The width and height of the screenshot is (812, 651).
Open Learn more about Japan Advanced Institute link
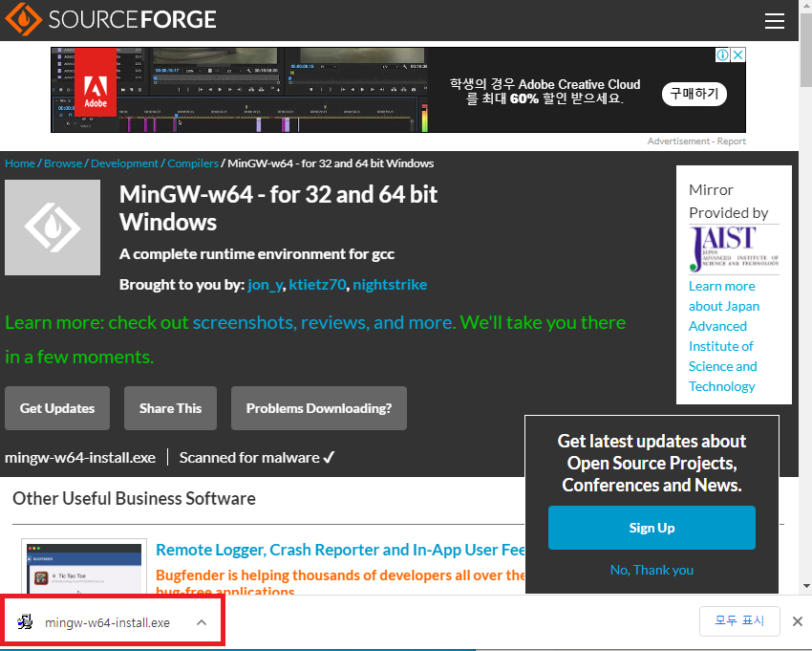pyautogui.click(x=724, y=336)
